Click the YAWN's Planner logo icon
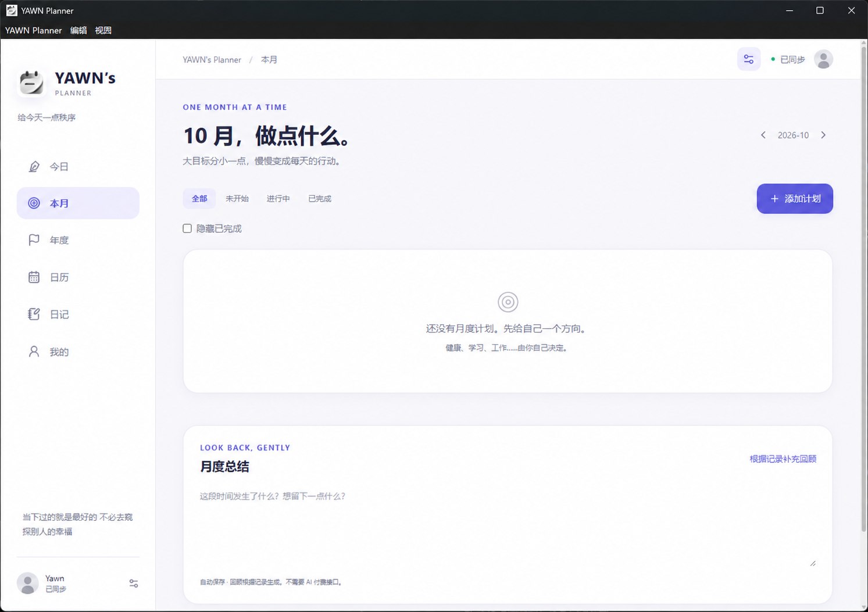The height and width of the screenshot is (612, 868). point(31,83)
